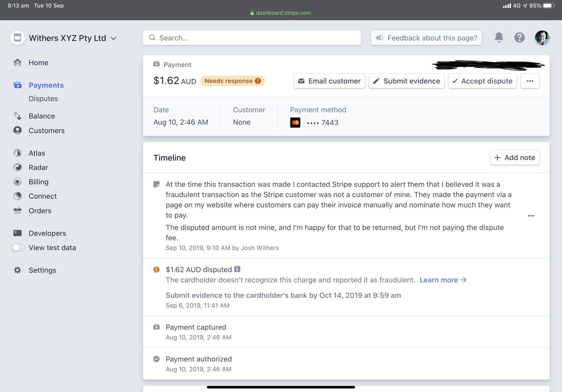
Task: Expand the Withers XYZ Pty Ltd account dropdown
Action: (113, 38)
